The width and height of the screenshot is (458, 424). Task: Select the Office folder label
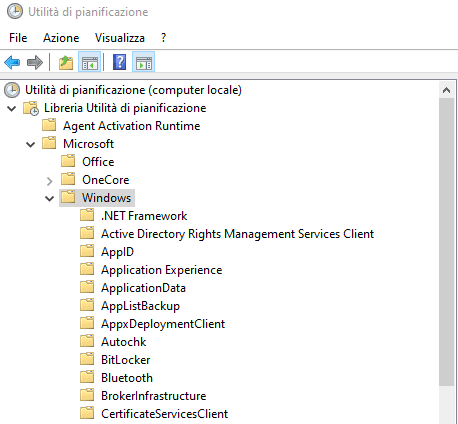click(x=98, y=162)
